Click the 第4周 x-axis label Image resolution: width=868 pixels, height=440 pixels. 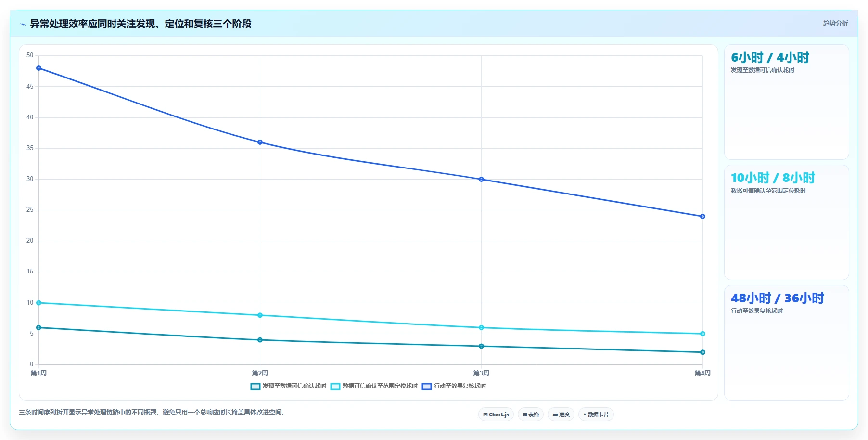[702, 374]
